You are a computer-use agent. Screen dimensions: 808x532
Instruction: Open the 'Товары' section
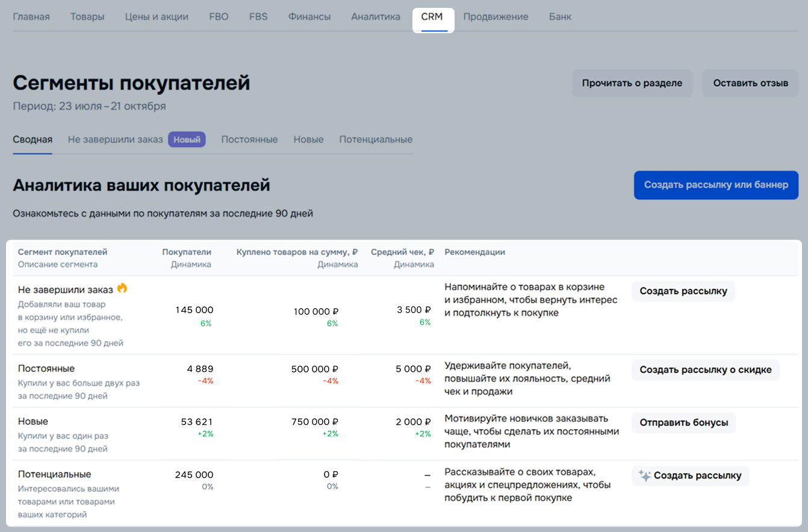(x=87, y=17)
